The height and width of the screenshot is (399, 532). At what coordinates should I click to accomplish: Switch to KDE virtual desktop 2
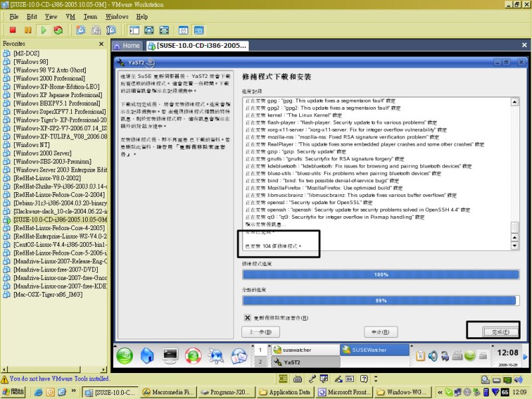coord(260,362)
